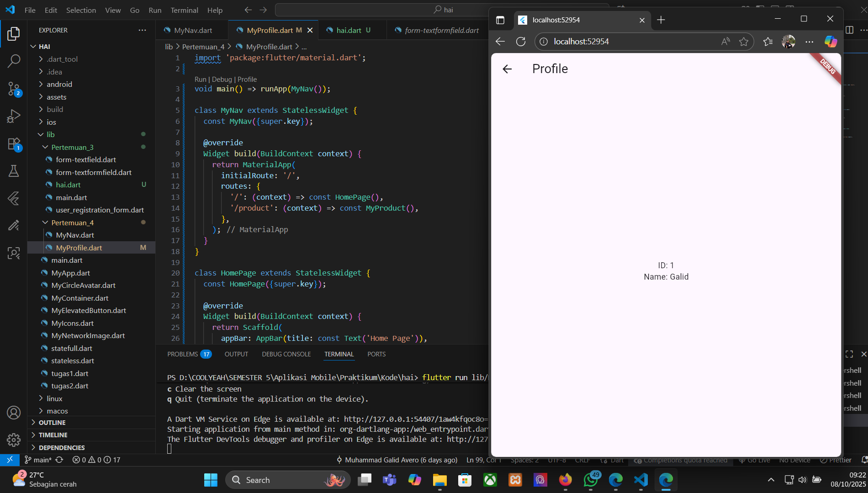Open the Terminal menu

click(184, 10)
